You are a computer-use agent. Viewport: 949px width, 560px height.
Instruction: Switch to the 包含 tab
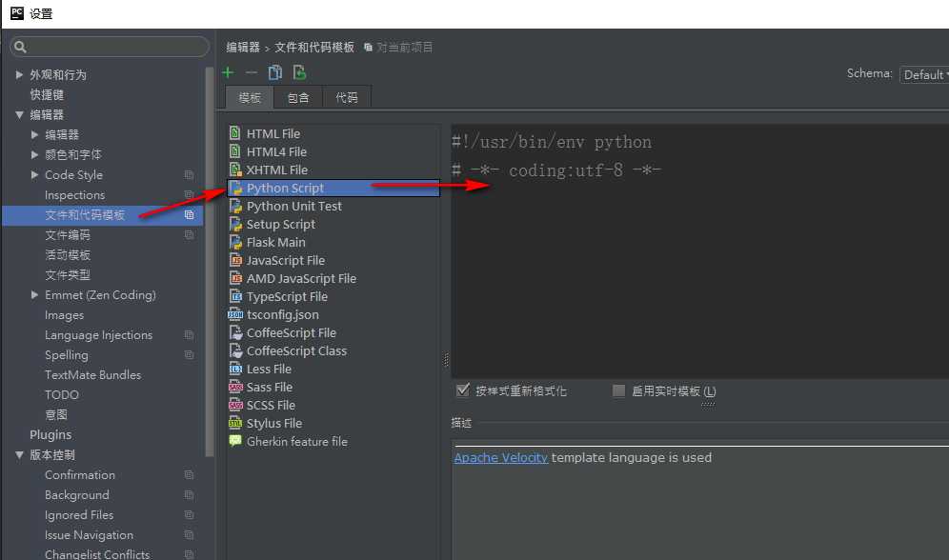(x=298, y=97)
